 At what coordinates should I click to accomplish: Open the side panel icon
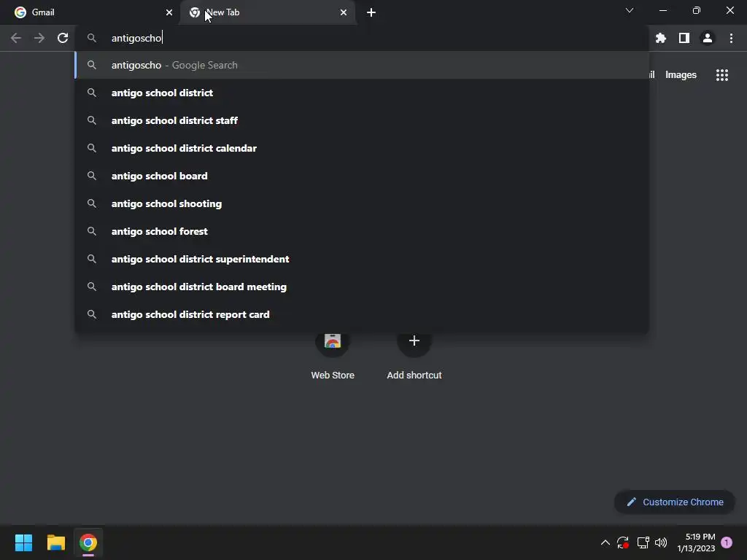[x=684, y=38]
